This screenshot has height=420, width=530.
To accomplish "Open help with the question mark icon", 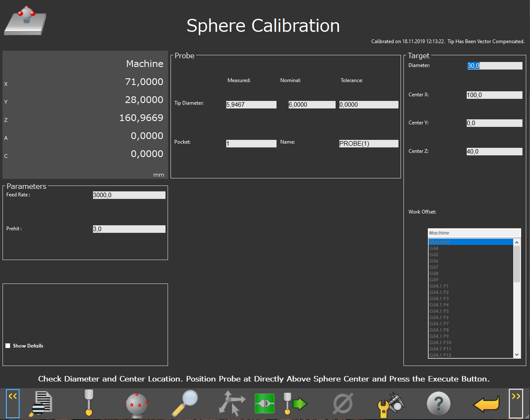I will tap(438, 404).
